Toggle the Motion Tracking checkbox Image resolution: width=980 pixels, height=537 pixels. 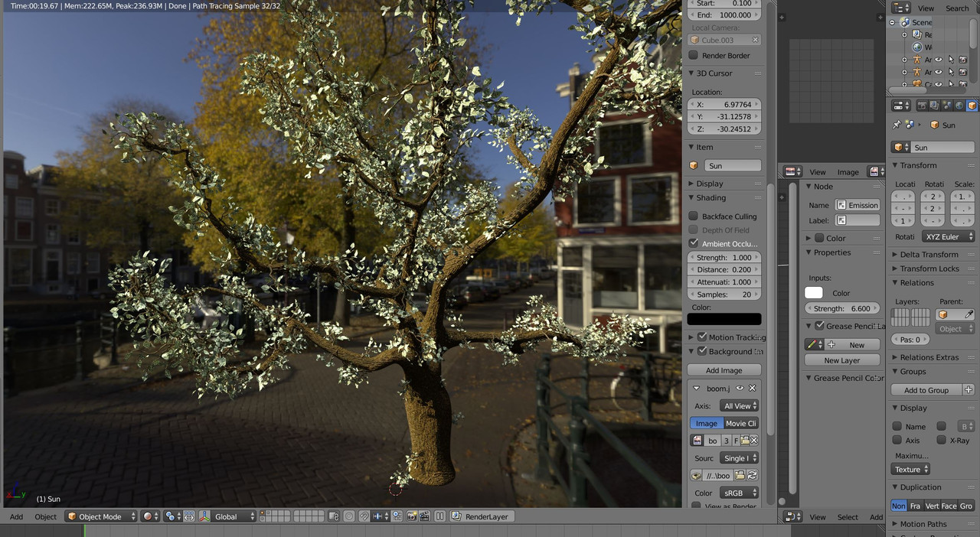[702, 337]
